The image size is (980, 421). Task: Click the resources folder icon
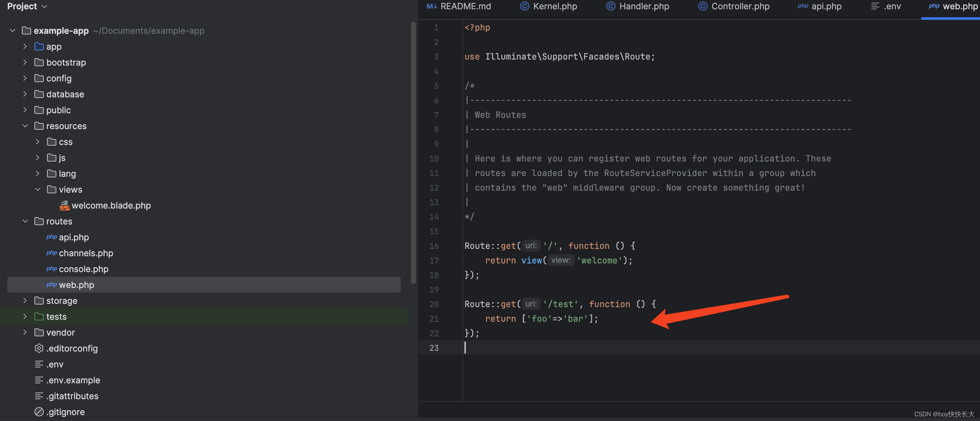[x=39, y=126]
